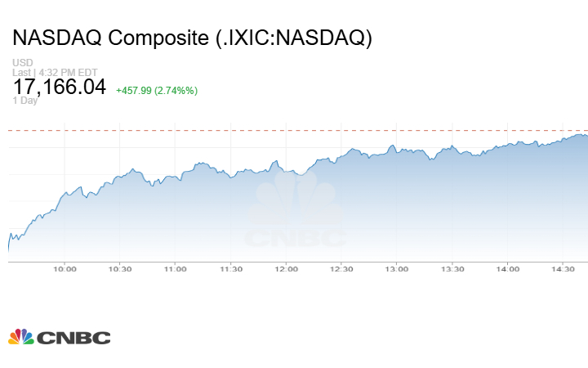Click the 13:30 time axis label

(x=452, y=268)
